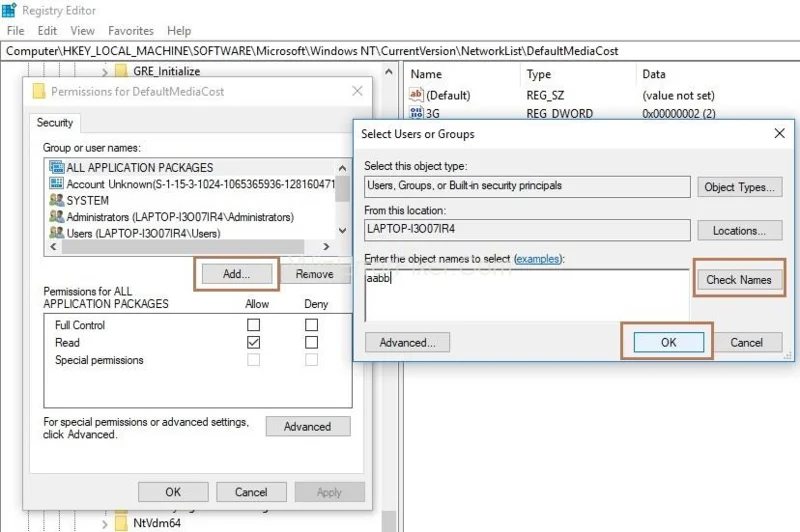The height and width of the screenshot is (532, 800).
Task: Click the From this location field
Action: (527, 230)
